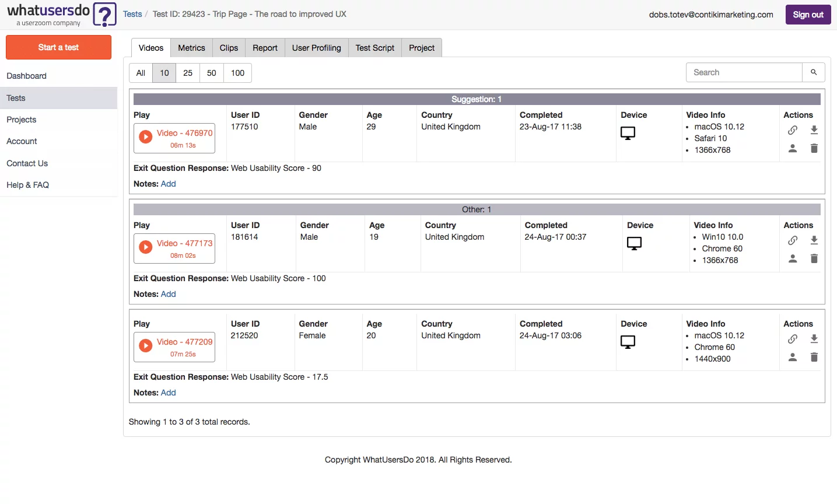Open the Report tab
The image size is (837, 504).
(x=265, y=48)
